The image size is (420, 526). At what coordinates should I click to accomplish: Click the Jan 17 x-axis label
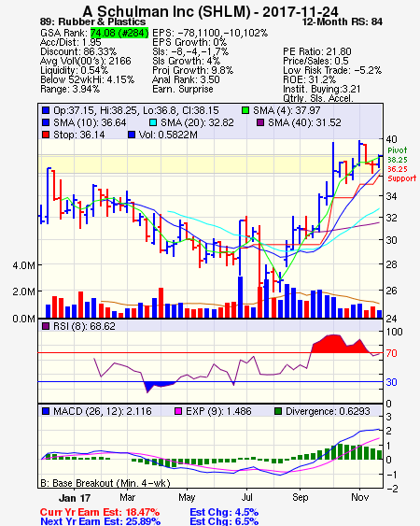75,498
